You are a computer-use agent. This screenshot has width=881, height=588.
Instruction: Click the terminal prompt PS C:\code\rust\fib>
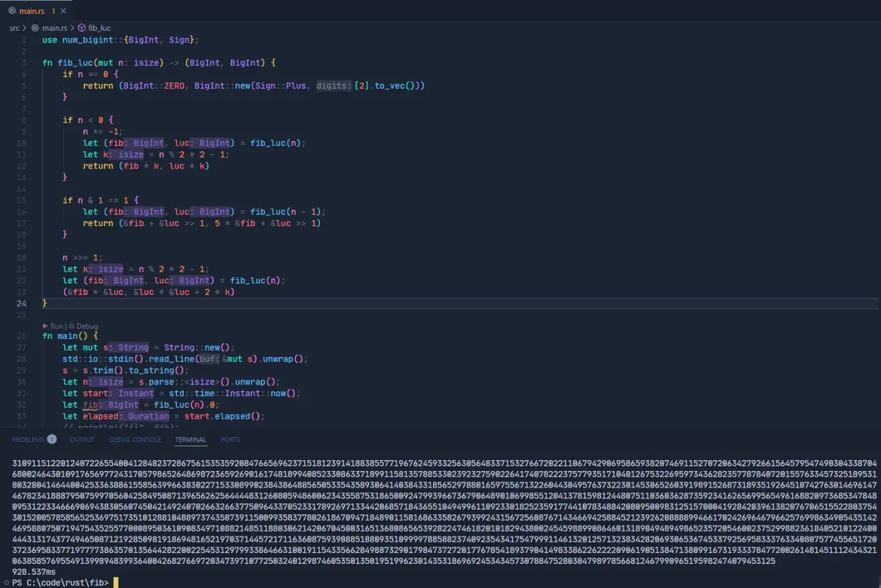click(60, 582)
